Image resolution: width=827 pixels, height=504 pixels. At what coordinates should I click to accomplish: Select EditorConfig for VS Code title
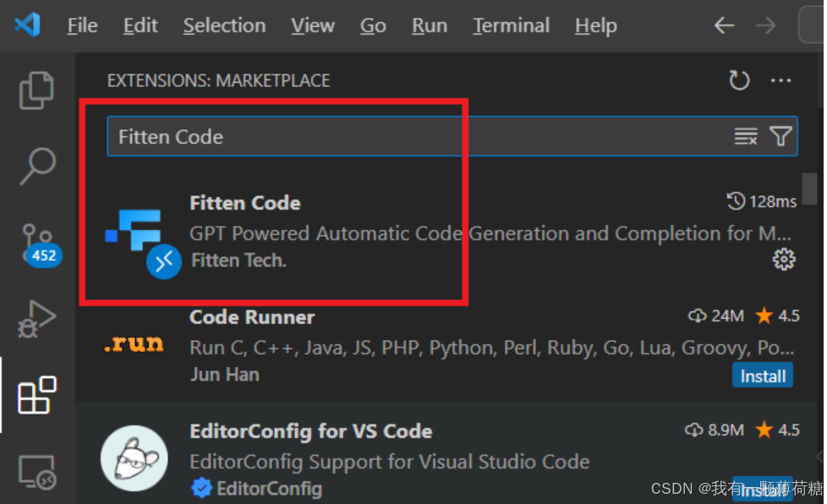[311, 431]
